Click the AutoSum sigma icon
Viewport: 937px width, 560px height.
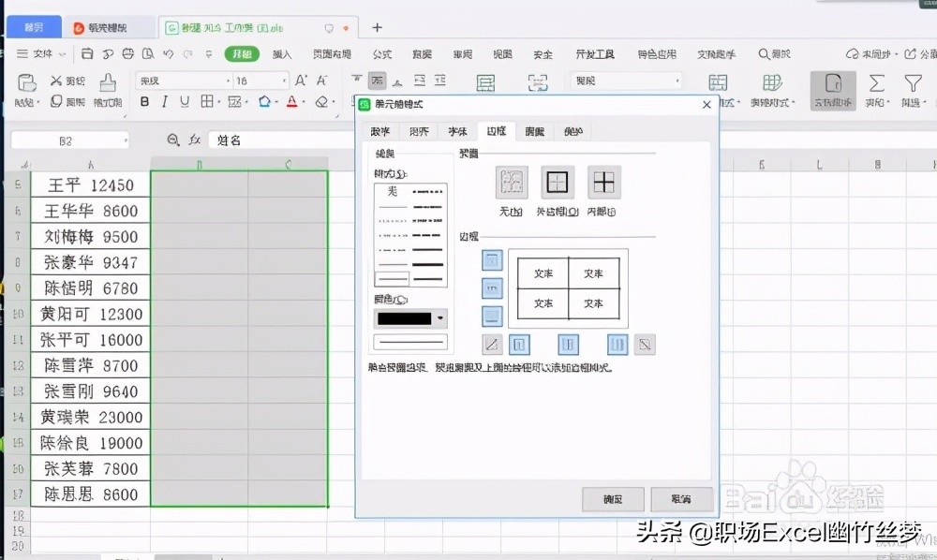pyautogui.click(x=875, y=82)
